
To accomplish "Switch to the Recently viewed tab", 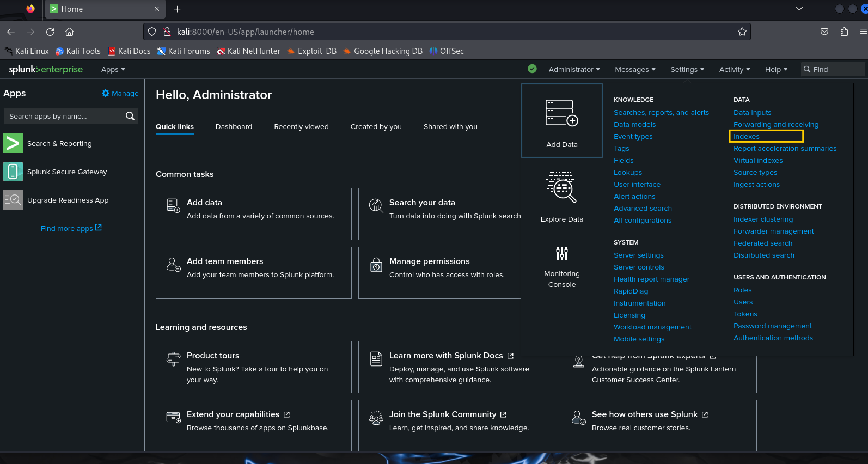I will [301, 126].
